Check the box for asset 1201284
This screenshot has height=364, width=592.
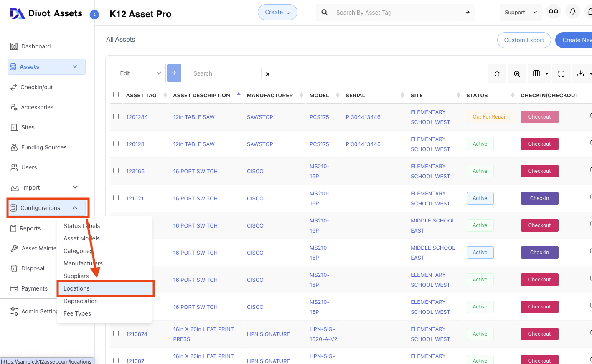coord(116,116)
